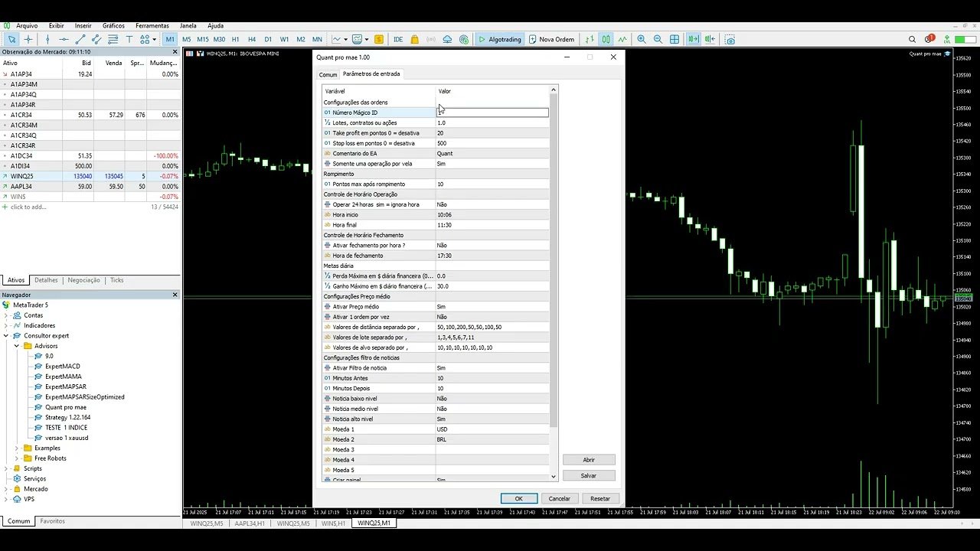Switch chart to H1 timeframe
Screen dimensions: 980x551
[x=236, y=39]
